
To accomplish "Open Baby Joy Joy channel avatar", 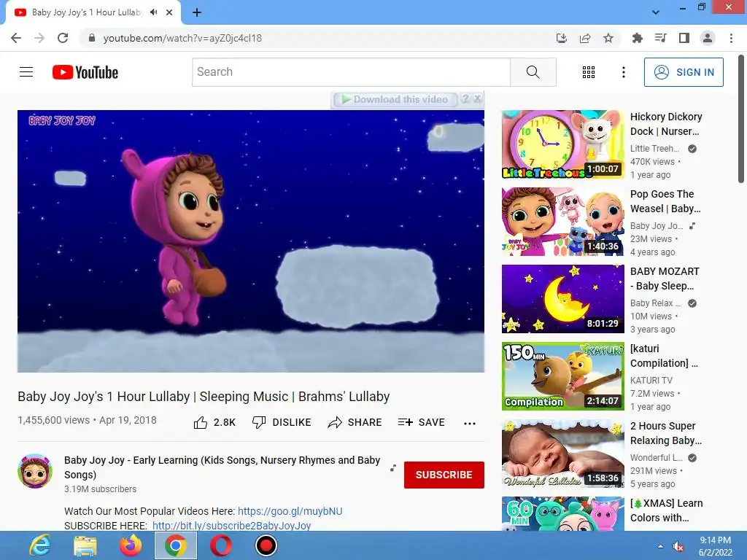I will pos(35,471).
